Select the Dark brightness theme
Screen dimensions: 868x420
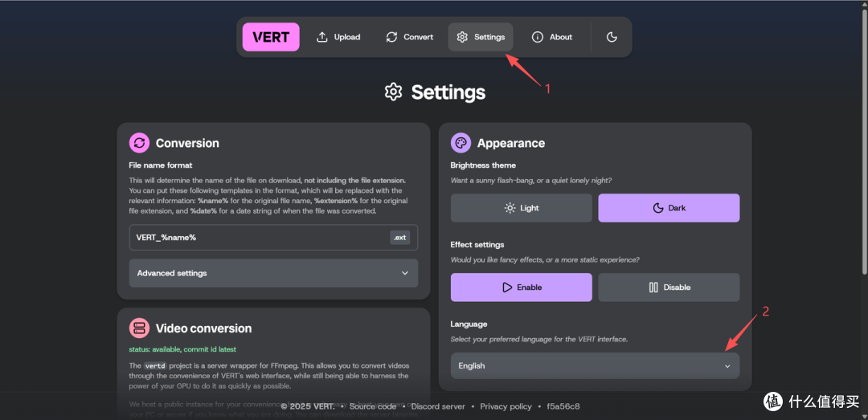(669, 208)
